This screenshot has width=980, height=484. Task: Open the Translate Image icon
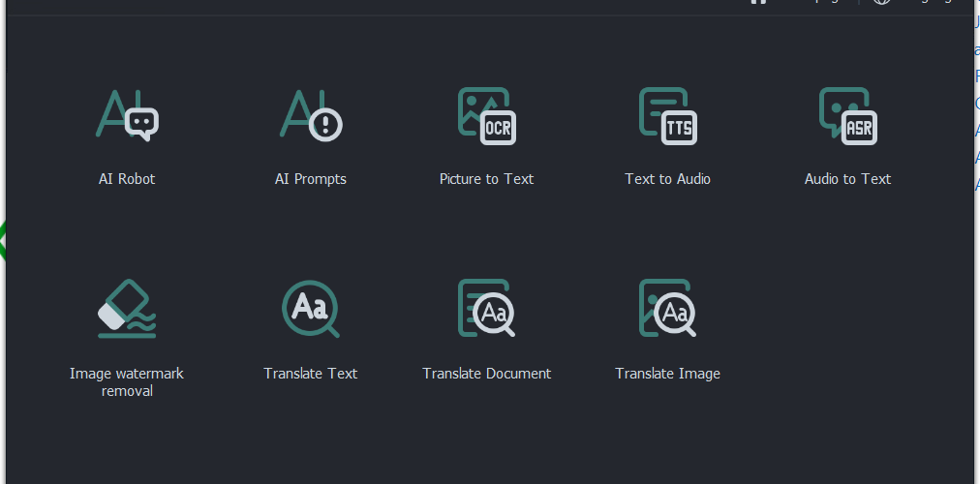pyautogui.click(x=667, y=308)
